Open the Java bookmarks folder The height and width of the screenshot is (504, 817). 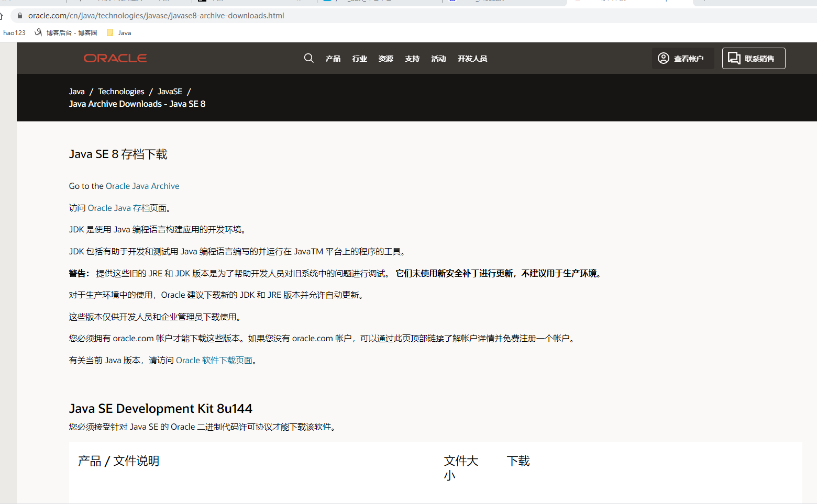click(x=119, y=32)
